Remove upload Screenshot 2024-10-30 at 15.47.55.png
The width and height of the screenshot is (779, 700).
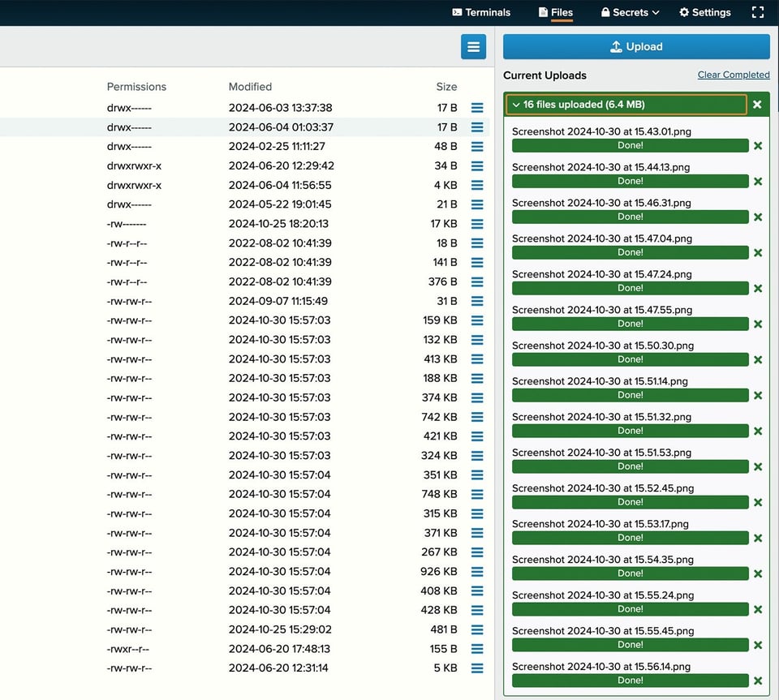tap(758, 324)
